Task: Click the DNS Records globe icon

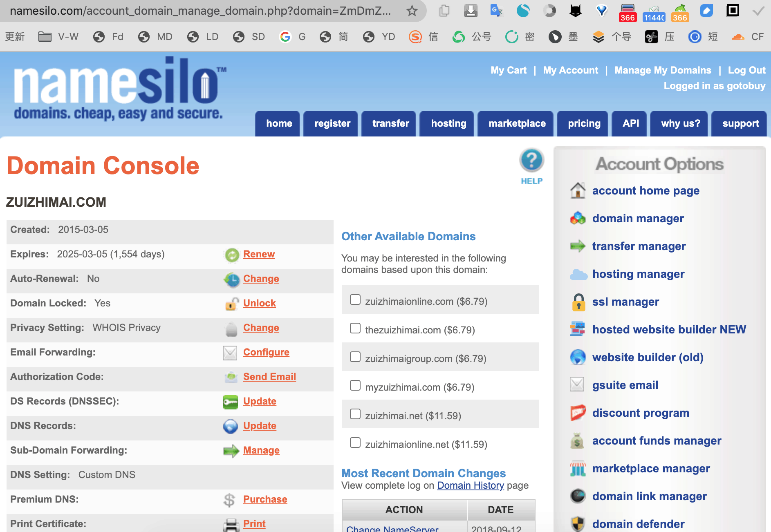Action: [231, 427]
